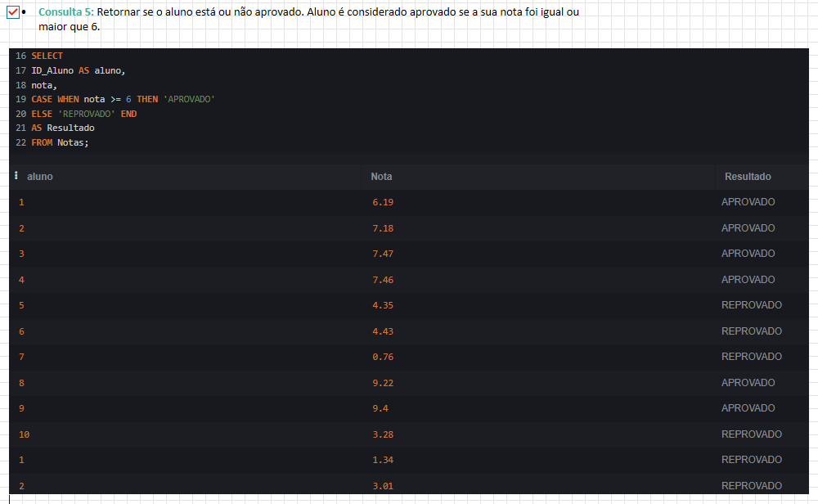Image resolution: width=818 pixels, height=504 pixels.
Task: Click the ELSE 'REPROVADO' END line
Action: pos(84,114)
